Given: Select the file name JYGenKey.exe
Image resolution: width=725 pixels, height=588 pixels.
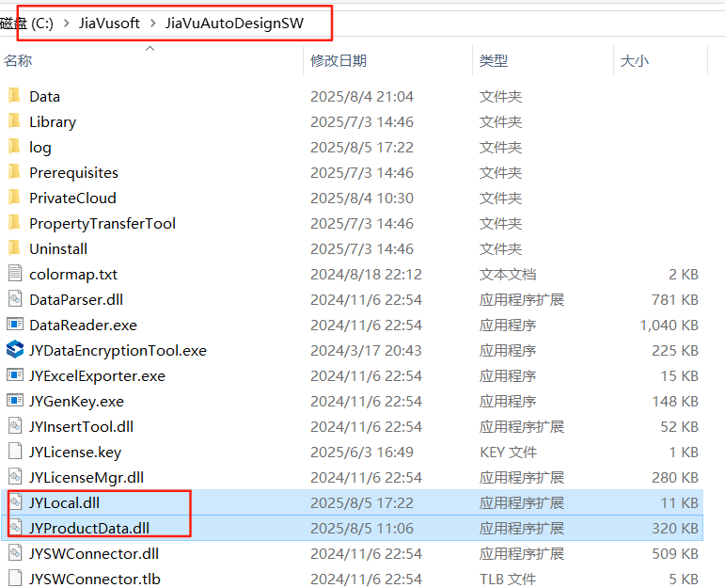Looking at the screenshot, I should (x=76, y=402).
